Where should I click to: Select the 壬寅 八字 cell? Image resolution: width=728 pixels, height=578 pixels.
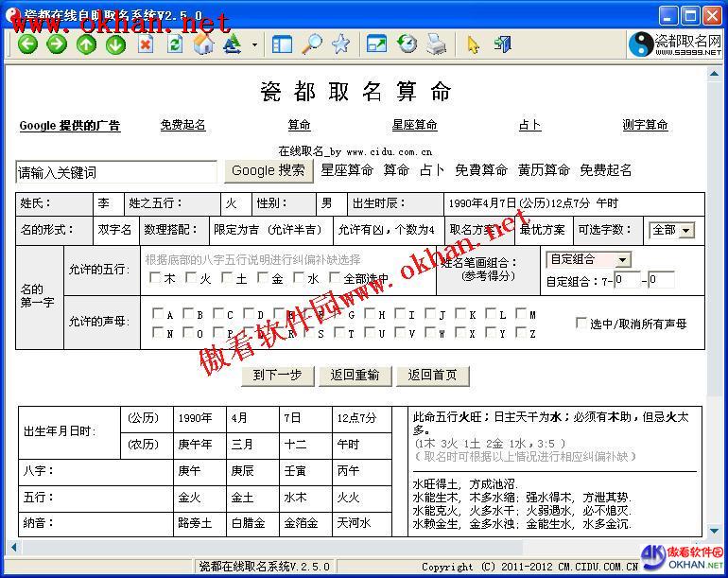tap(306, 472)
